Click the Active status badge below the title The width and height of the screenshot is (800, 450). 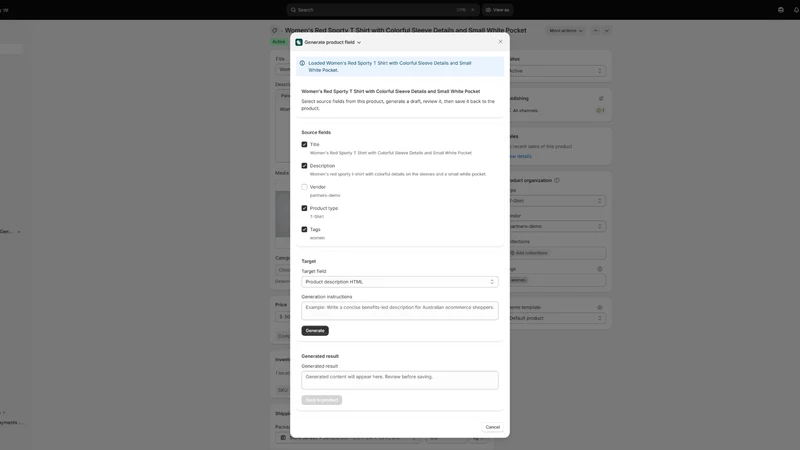click(279, 42)
